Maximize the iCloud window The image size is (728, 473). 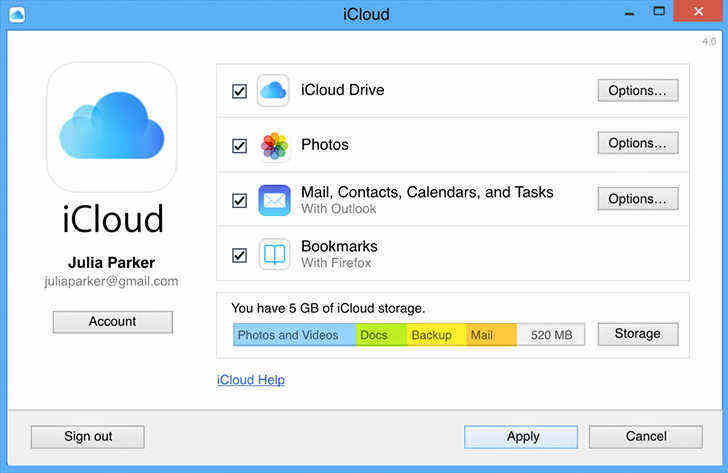pos(659,11)
